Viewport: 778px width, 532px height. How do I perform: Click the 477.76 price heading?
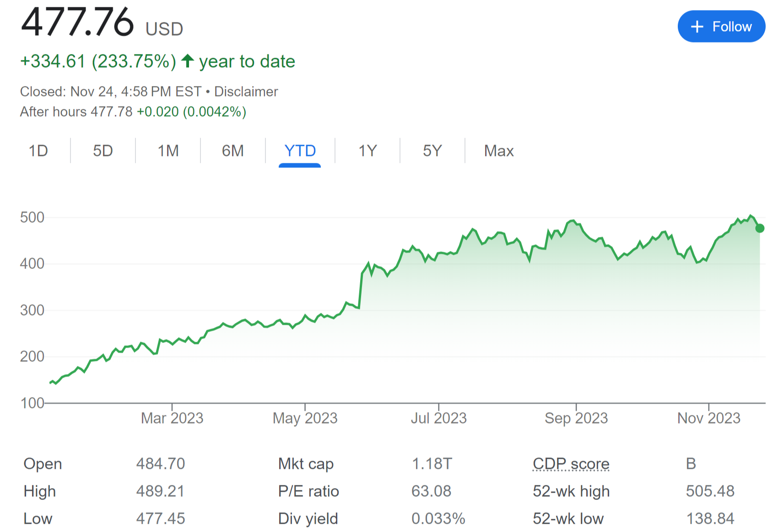tap(78, 23)
